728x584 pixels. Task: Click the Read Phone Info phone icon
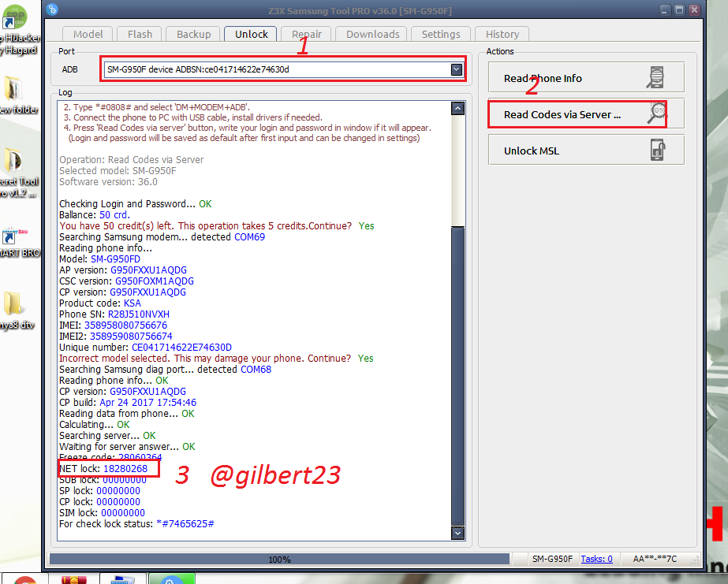[655, 77]
